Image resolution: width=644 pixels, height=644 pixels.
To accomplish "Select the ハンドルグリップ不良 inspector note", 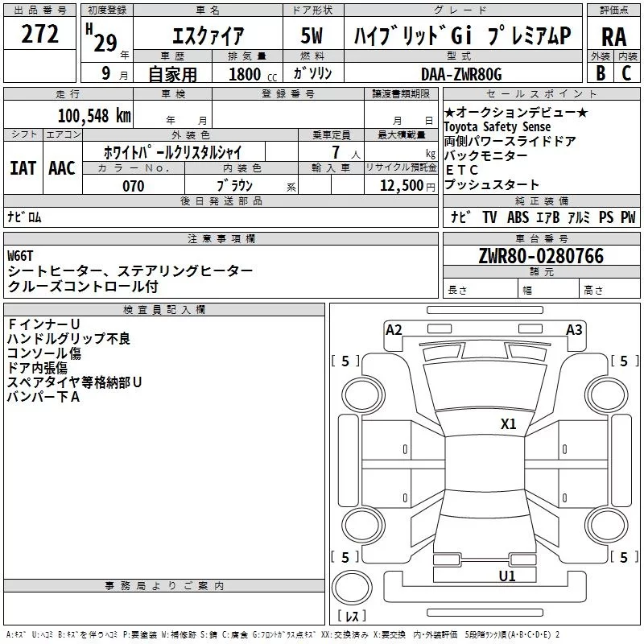I will point(68,339).
